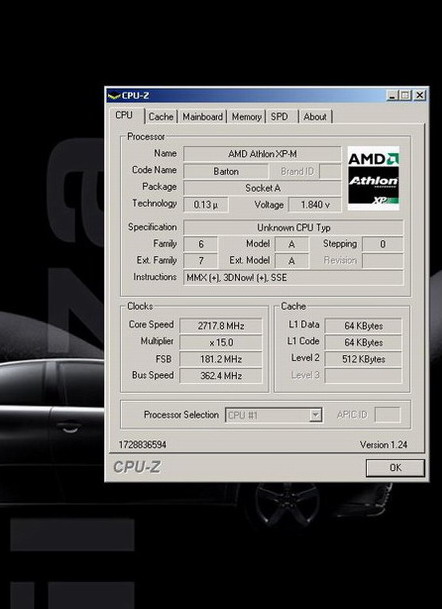Click the number 1728836594
This screenshot has width=442, height=609.
[143, 445]
